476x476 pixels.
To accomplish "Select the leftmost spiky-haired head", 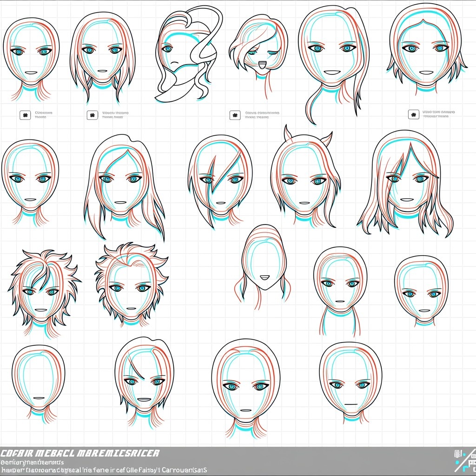I will [x=42, y=288].
